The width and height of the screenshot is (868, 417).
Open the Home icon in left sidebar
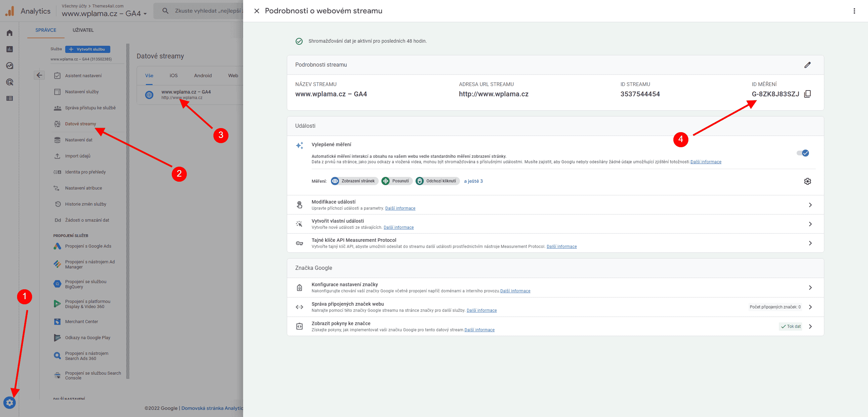[x=10, y=33]
